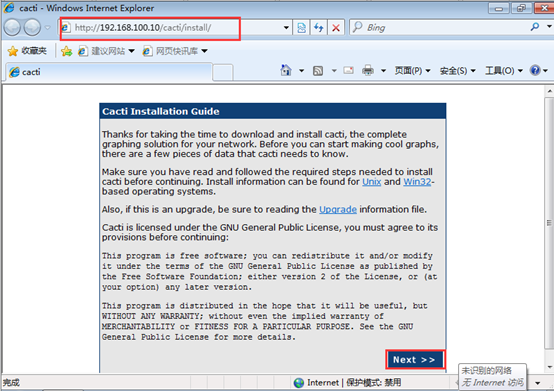Expand the address bar history dropdown
Screen dimensions: 554x391
(286, 28)
